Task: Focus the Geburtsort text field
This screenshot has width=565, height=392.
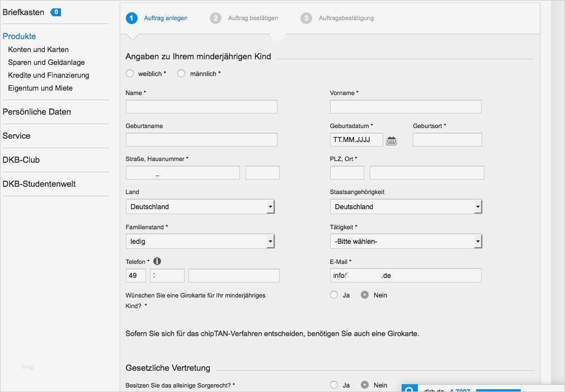Action: [447, 140]
